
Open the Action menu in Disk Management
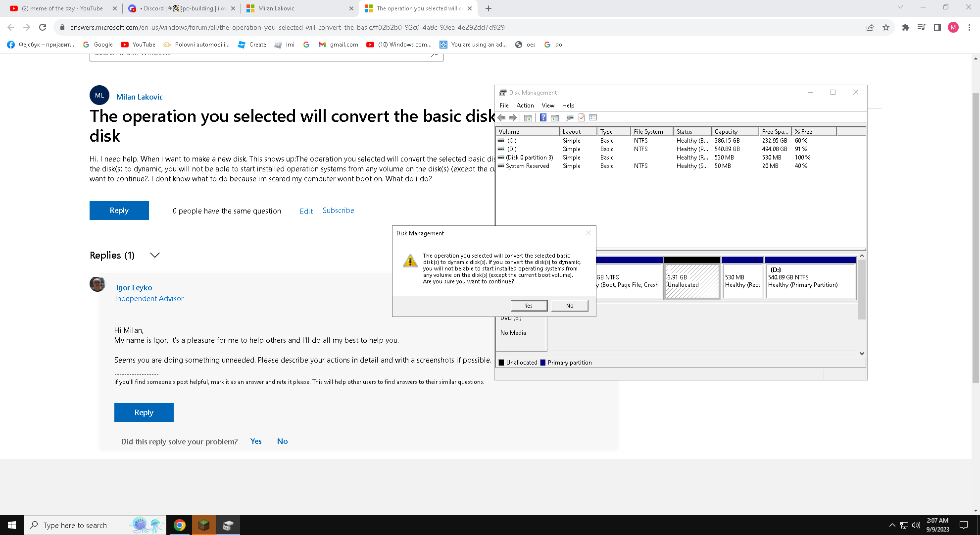tap(525, 106)
